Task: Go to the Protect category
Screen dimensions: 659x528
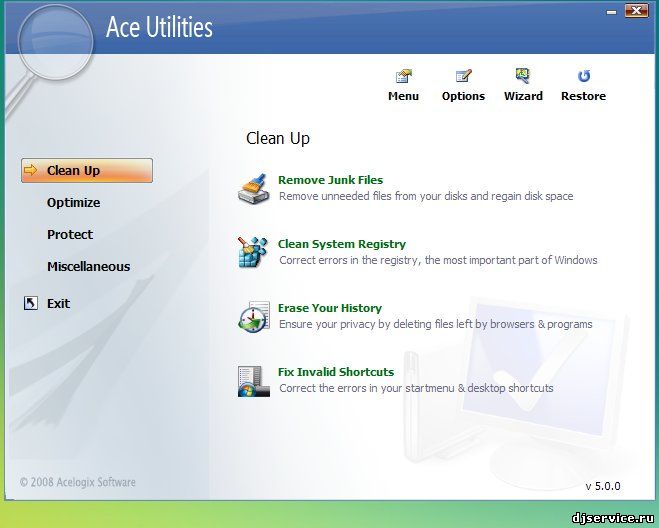Action: click(x=69, y=235)
